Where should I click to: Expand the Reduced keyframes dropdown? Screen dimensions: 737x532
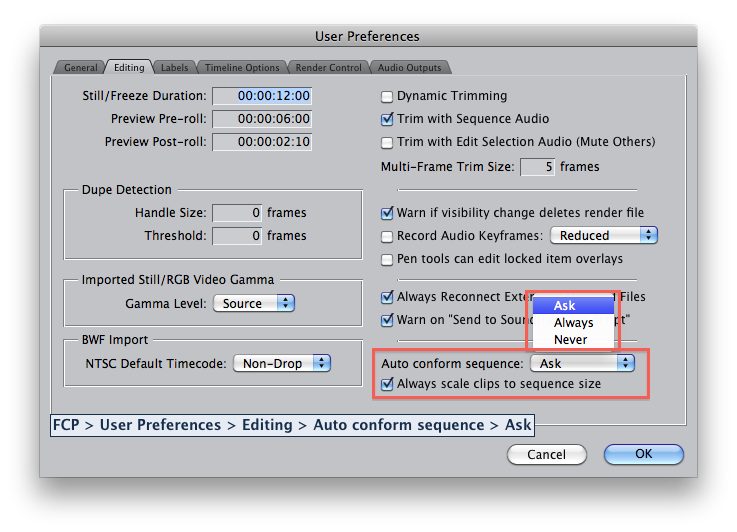(605, 235)
